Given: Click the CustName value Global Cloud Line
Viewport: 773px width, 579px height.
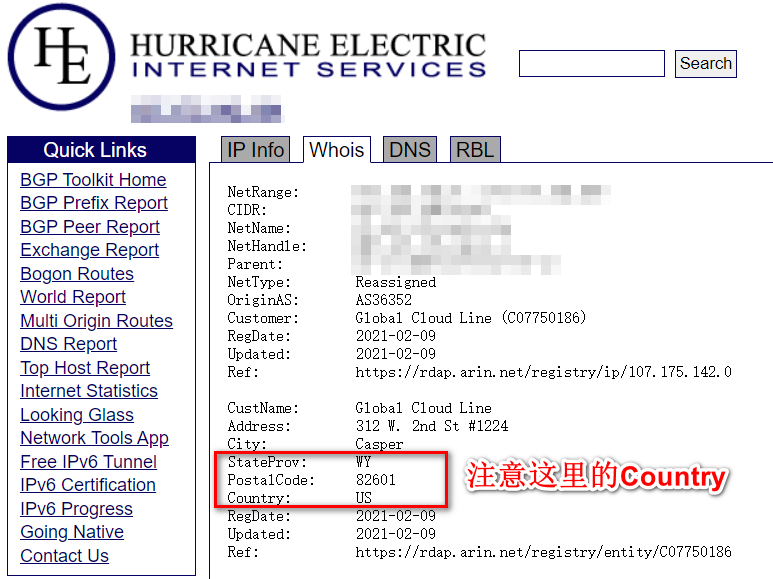Looking at the screenshot, I should tap(423, 408).
